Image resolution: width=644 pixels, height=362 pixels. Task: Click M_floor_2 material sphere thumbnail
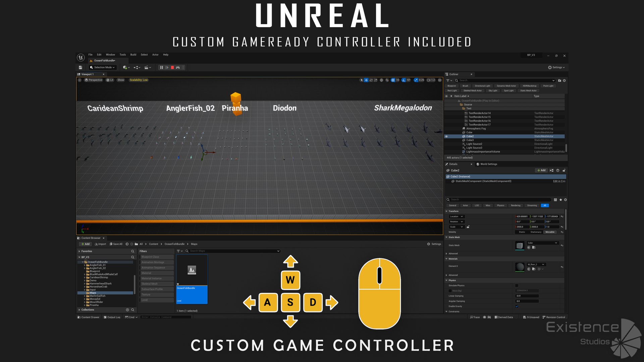[x=520, y=267]
